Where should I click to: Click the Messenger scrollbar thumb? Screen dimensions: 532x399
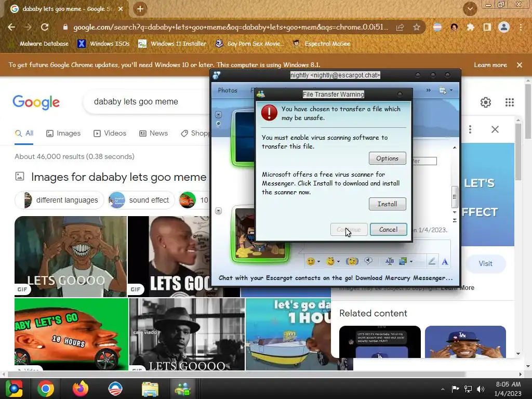click(x=455, y=197)
